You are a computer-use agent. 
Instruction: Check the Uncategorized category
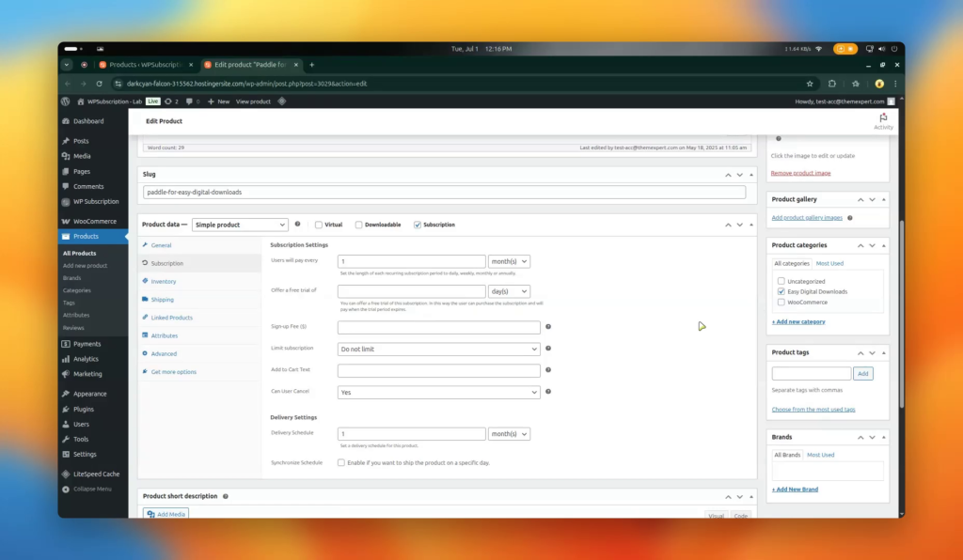pyautogui.click(x=781, y=282)
